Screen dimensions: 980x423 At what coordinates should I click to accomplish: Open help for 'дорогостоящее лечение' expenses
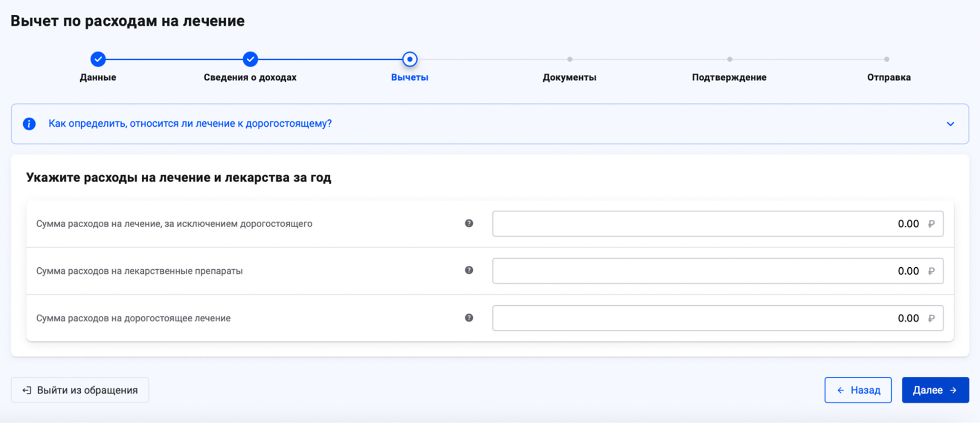click(x=469, y=318)
